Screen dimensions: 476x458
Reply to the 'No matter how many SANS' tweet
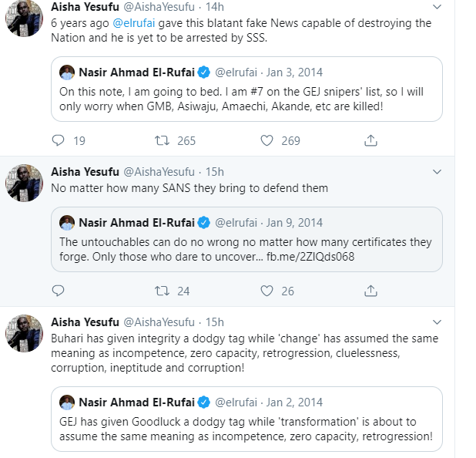[58, 291]
